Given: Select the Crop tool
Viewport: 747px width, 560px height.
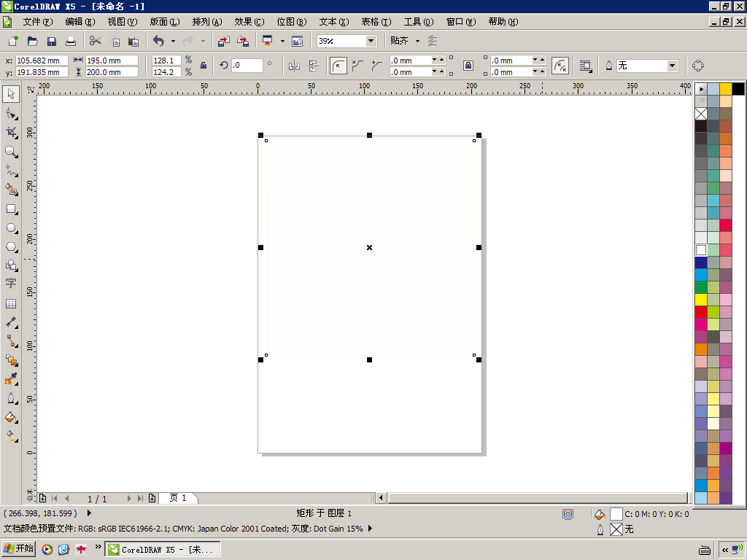Looking at the screenshot, I should [x=11, y=133].
